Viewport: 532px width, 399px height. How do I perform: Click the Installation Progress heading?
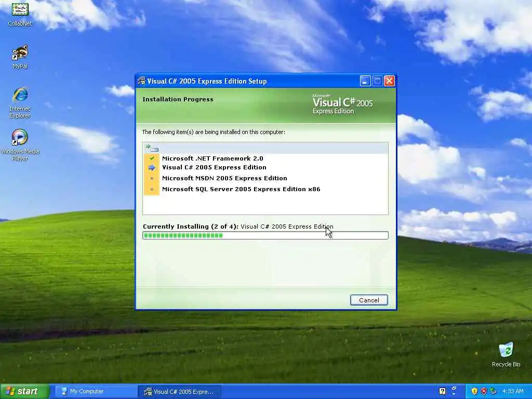tap(178, 99)
